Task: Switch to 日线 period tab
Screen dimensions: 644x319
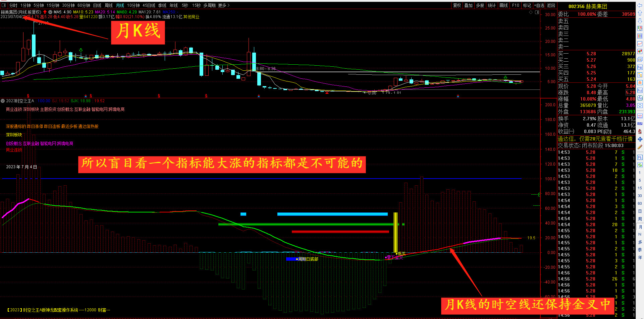Action: (x=97, y=5)
